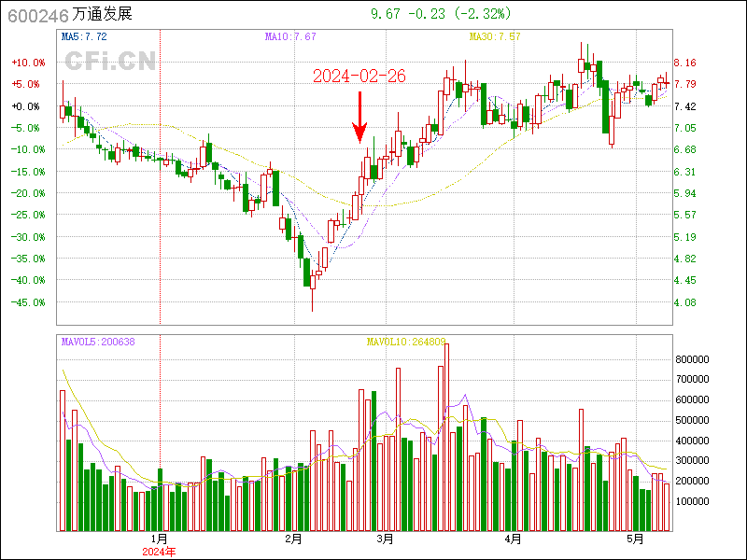Click the 9.67 latest price value
The image size is (747, 560).
point(385,14)
